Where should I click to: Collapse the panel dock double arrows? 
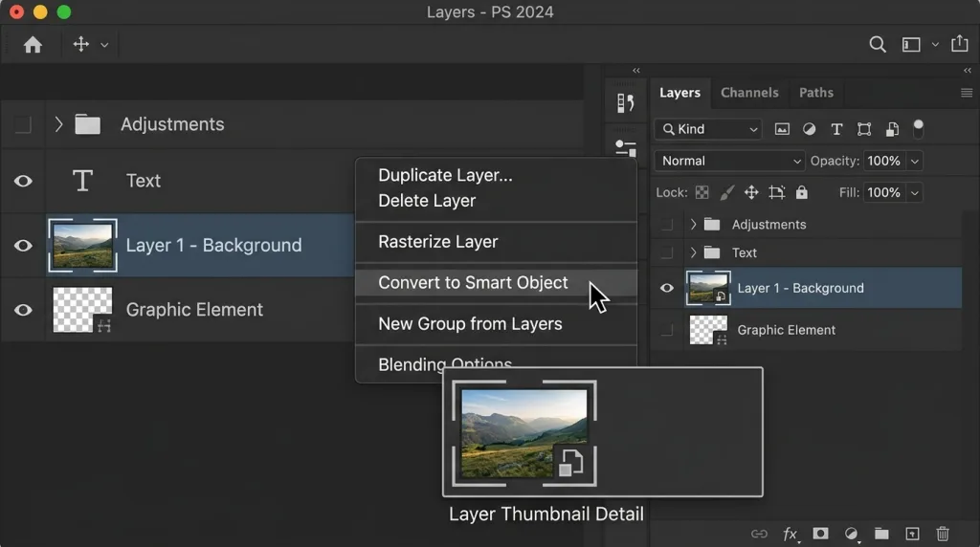point(636,71)
